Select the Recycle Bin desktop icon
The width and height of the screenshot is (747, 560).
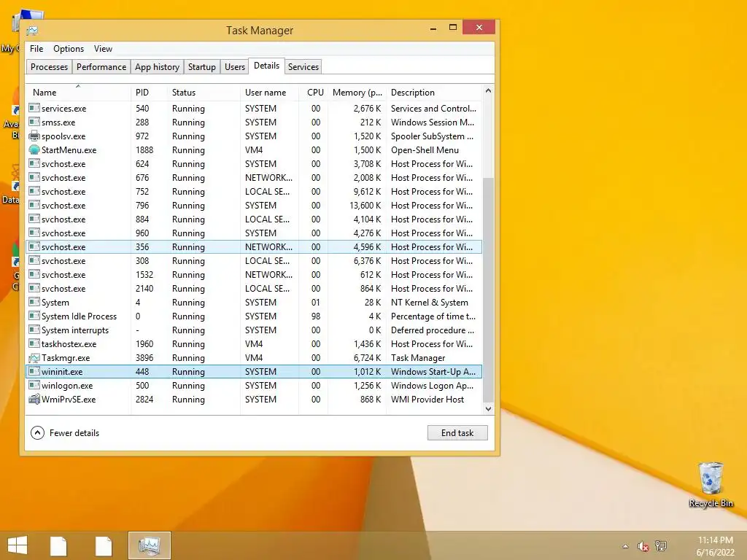point(711,485)
